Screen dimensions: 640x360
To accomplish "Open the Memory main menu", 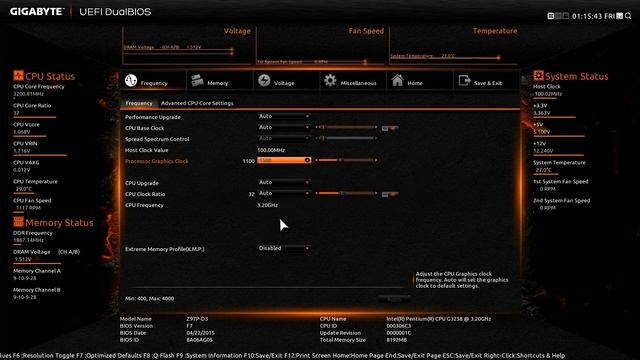I will [x=220, y=80].
